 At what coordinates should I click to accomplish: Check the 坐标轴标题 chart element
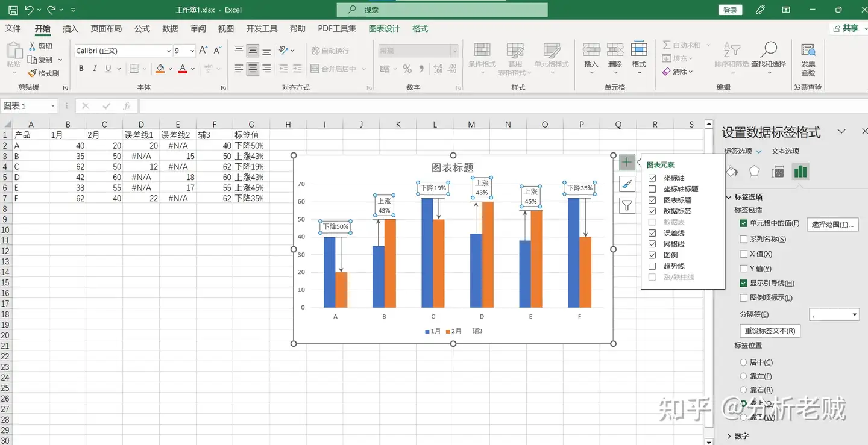point(652,189)
